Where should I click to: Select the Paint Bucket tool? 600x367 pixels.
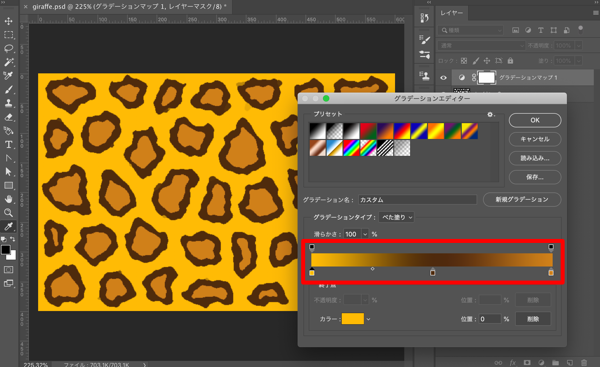(x=8, y=131)
